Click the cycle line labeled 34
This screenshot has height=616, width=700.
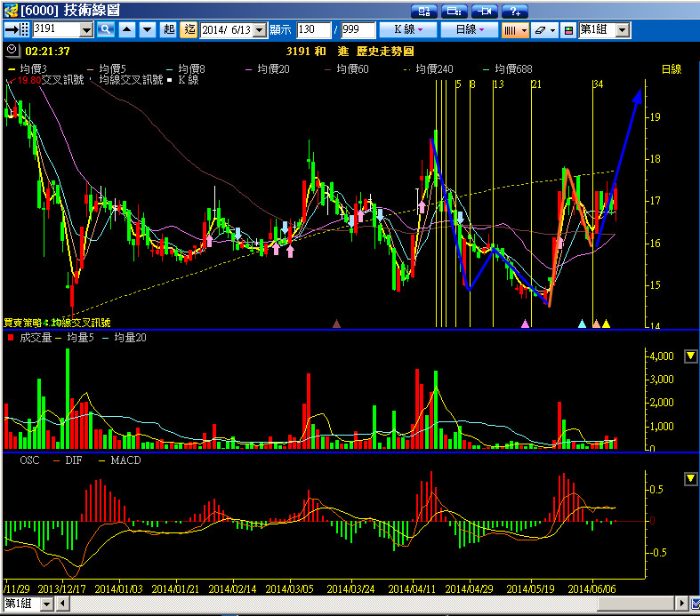593,203
